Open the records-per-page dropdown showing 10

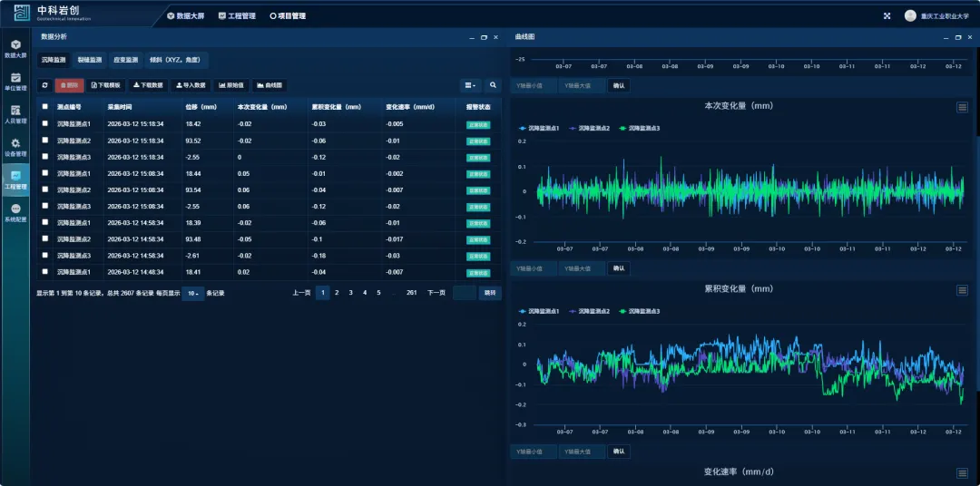point(192,294)
